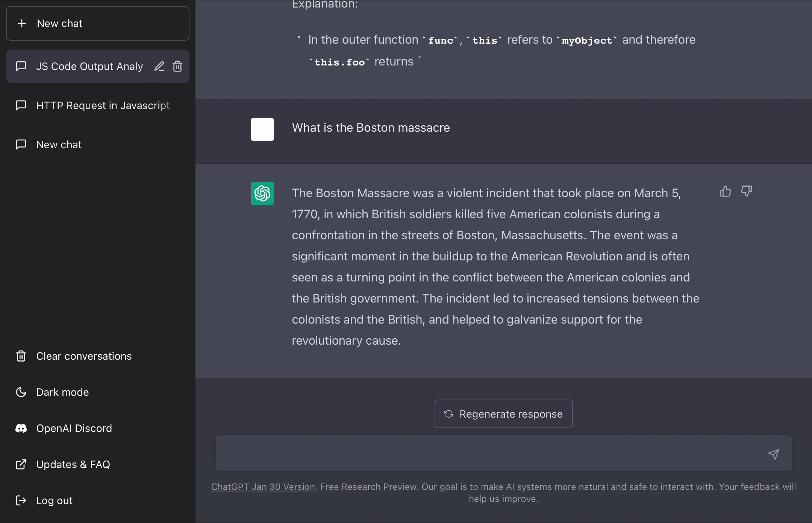Start a new chat with top button
This screenshot has height=523, width=812.
(x=98, y=23)
